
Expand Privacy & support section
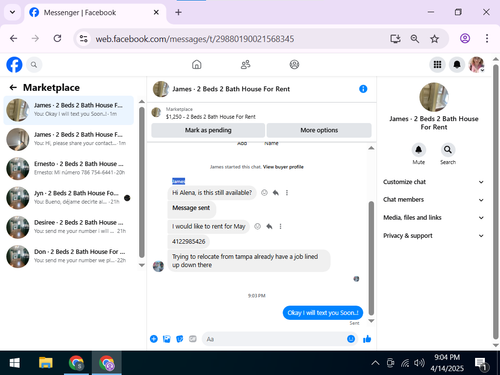(433, 236)
